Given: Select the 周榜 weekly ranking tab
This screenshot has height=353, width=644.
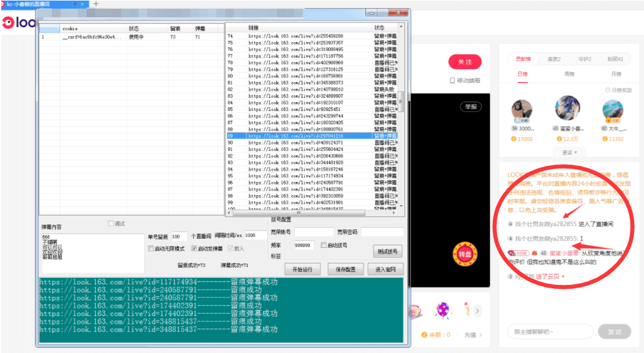Looking at the screenshot, I should point(569,75).
